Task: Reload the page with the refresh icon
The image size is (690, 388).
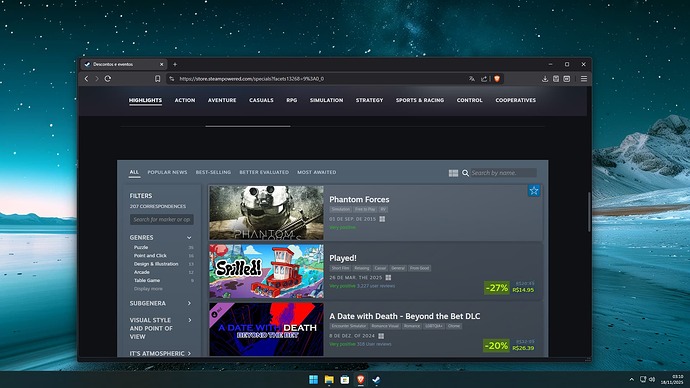Action: click(108, 79)
